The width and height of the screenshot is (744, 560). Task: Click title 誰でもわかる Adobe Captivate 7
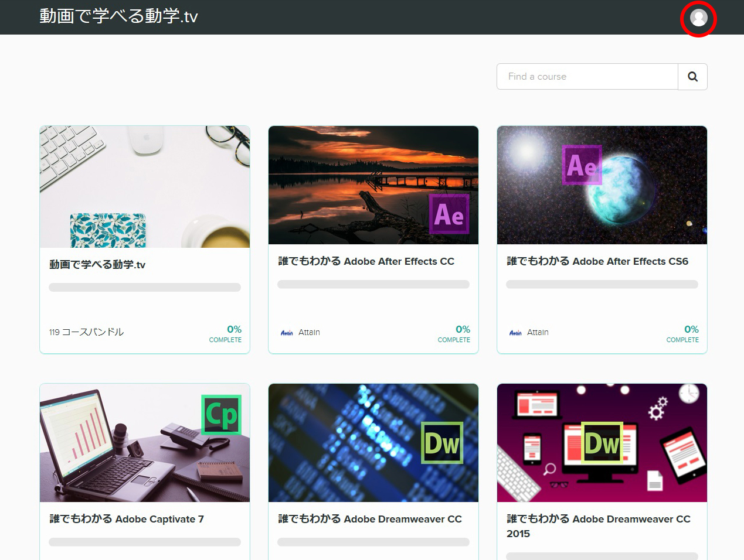127,519
